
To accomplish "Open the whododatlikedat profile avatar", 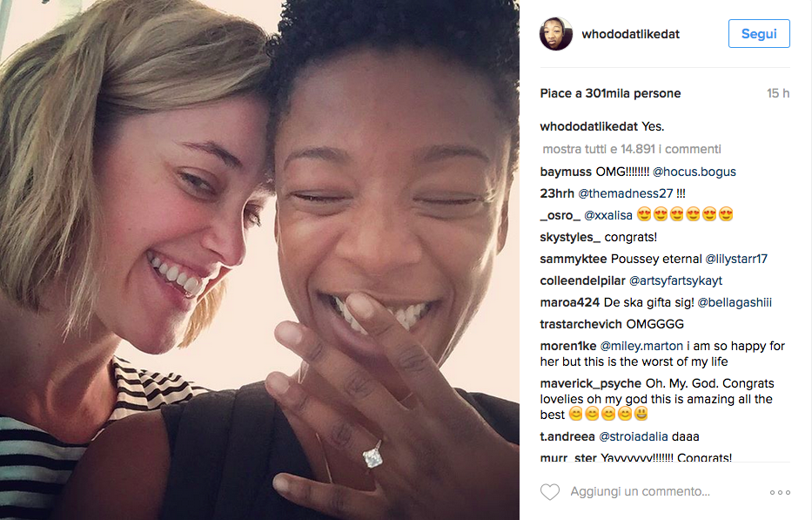I will coord(555,34).
